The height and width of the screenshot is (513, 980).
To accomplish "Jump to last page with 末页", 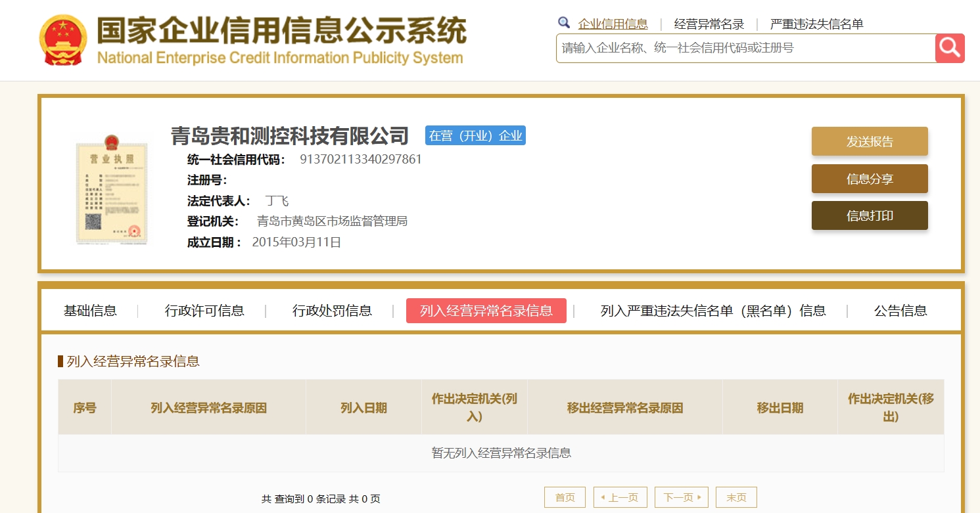I will click(736, 497).
